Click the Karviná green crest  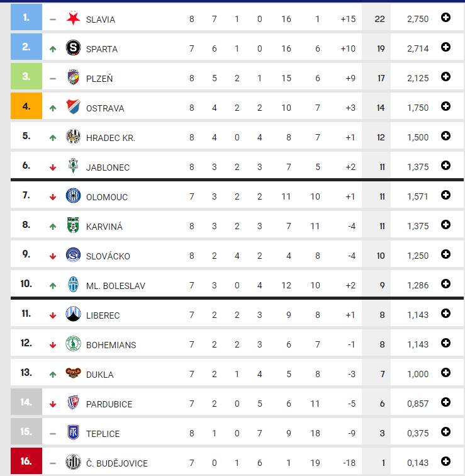pyautogui.click(x=73, y=225)
